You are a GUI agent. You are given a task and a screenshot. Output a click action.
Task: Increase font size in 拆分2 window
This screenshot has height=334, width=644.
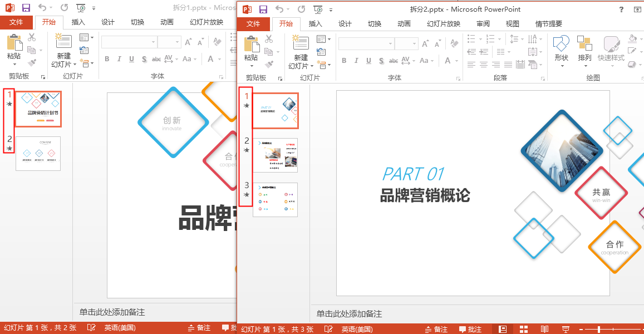coord(426,43)
